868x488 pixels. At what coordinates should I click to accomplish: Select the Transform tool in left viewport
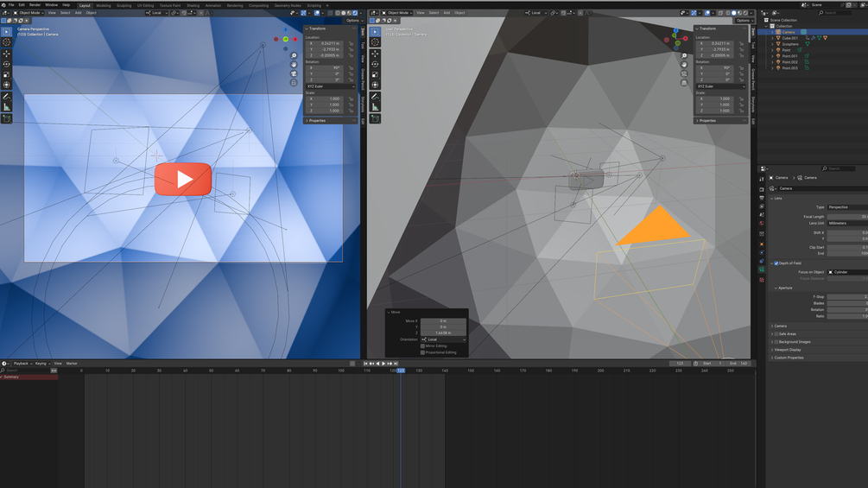(7, 85)
